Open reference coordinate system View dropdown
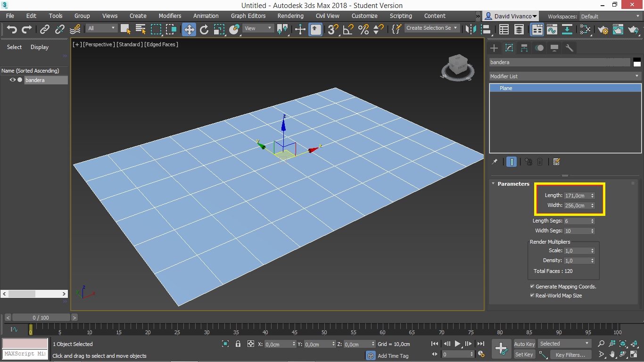 (x=257, y=28)
